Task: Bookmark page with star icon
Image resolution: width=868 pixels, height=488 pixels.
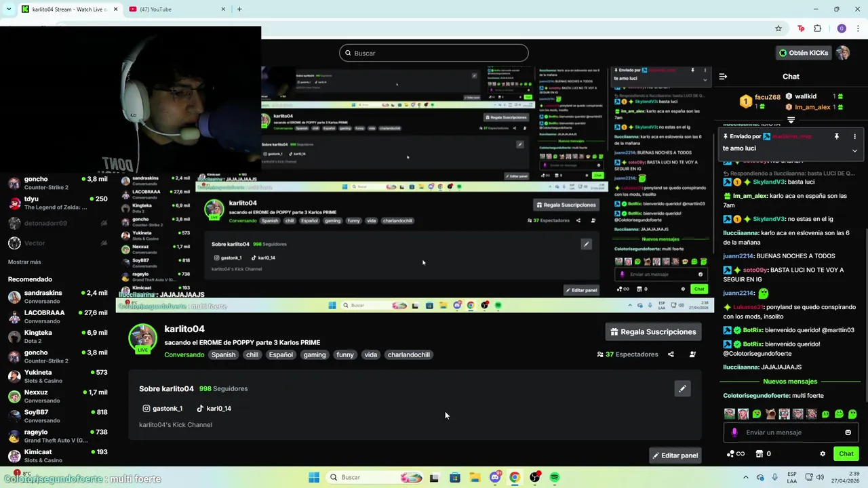Action: 778,28
